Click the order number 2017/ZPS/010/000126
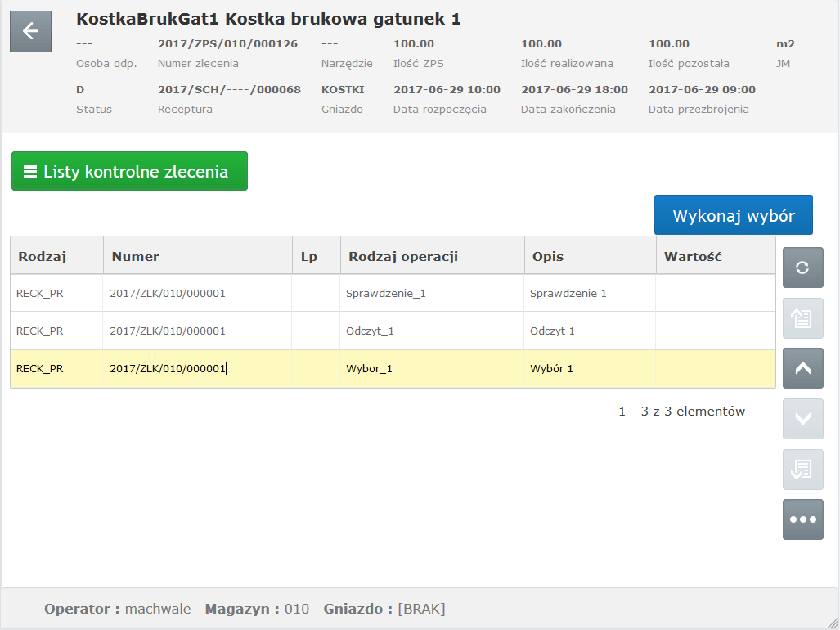The height and width of the screenshot is (630, 840). pos(227,44)
